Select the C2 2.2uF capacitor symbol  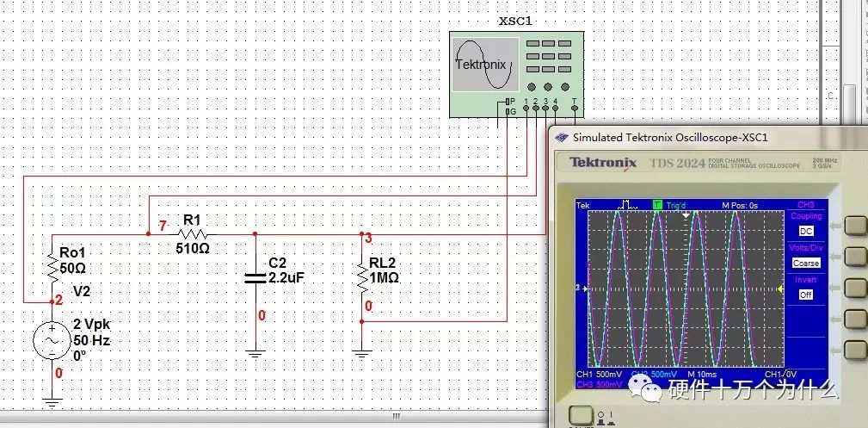pos(255,277)
